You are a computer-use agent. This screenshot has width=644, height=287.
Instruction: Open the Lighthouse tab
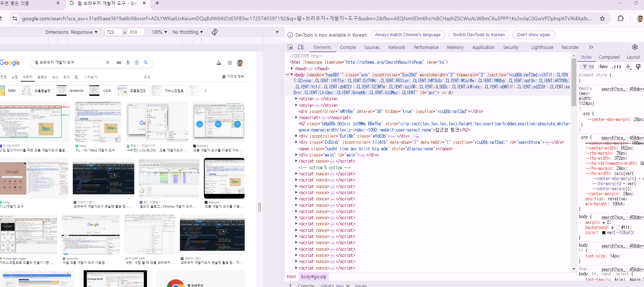click(x=542, y=47)
